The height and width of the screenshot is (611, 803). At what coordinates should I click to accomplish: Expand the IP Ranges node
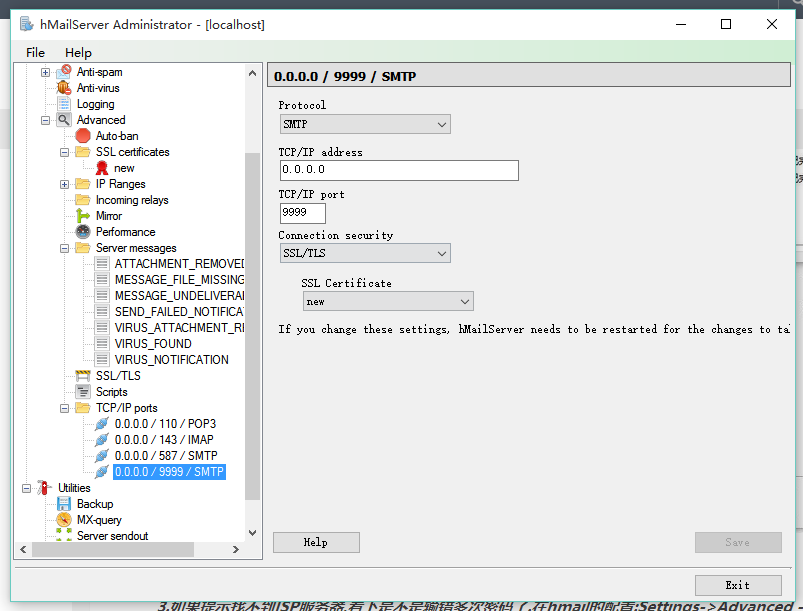[64, 184]
